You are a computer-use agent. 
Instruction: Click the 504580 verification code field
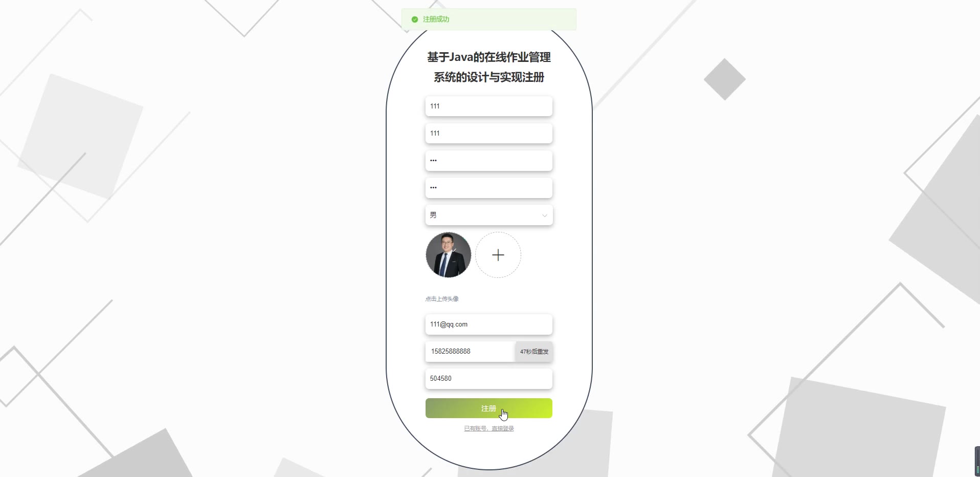coord(489,379)
